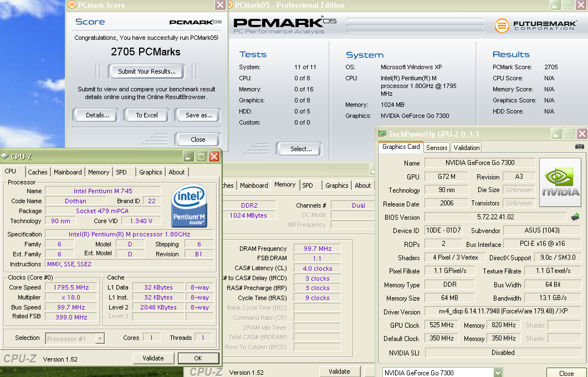Click the CPU-Z title bar icon
The height and width of the screenshot is (377, 588).
pyautogui.click(x=4, y=156)
